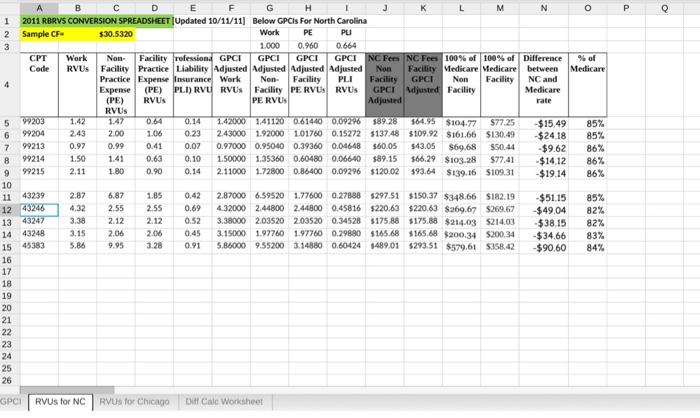Click the 83% of Medicare cell
The height and width of the screenshot is (418, 700).
(588, 235)
